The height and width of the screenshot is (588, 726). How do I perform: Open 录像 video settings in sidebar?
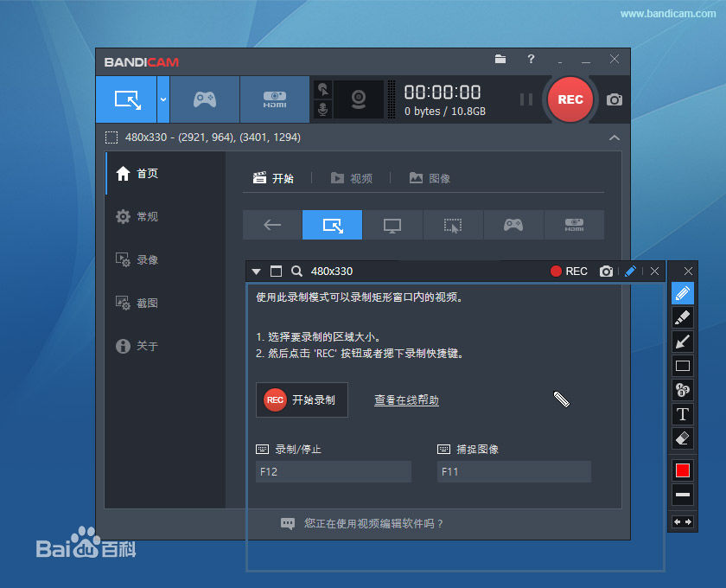(147, 259)
